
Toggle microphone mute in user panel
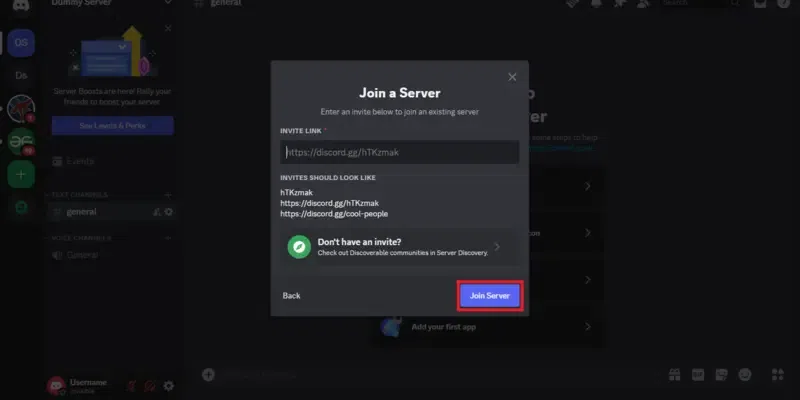131,386
